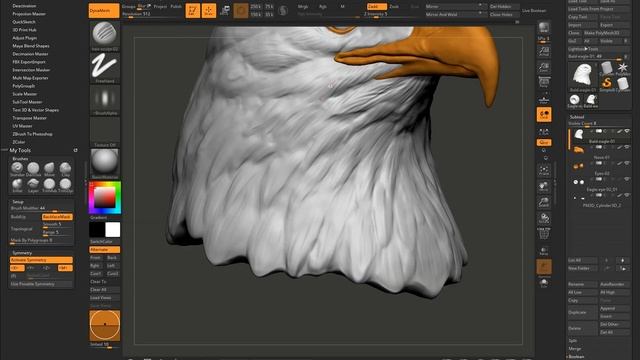The image size is (640, 360).
Task: Expand the Merge subtool section
Action: (575, 349)
